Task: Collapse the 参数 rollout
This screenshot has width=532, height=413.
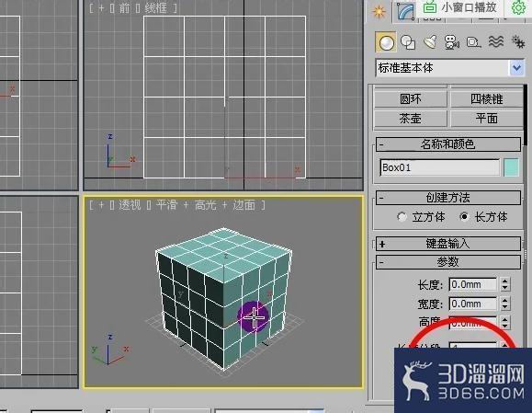Action: tap(448, 262)
